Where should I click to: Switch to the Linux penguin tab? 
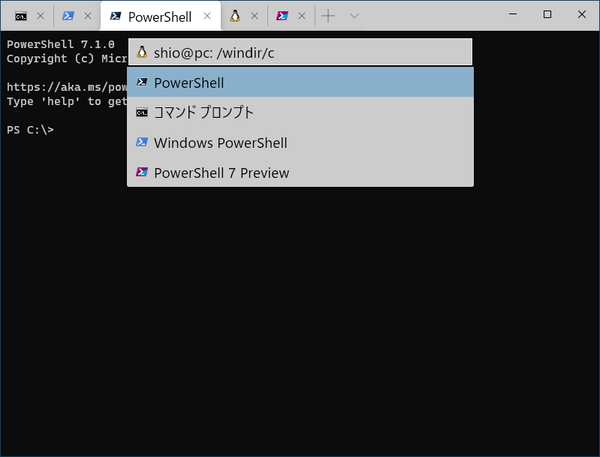point(235,16)
